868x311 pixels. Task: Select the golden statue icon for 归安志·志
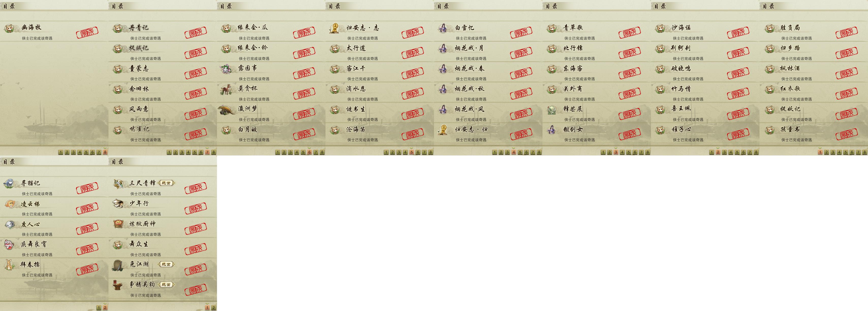tap(335, 28)
